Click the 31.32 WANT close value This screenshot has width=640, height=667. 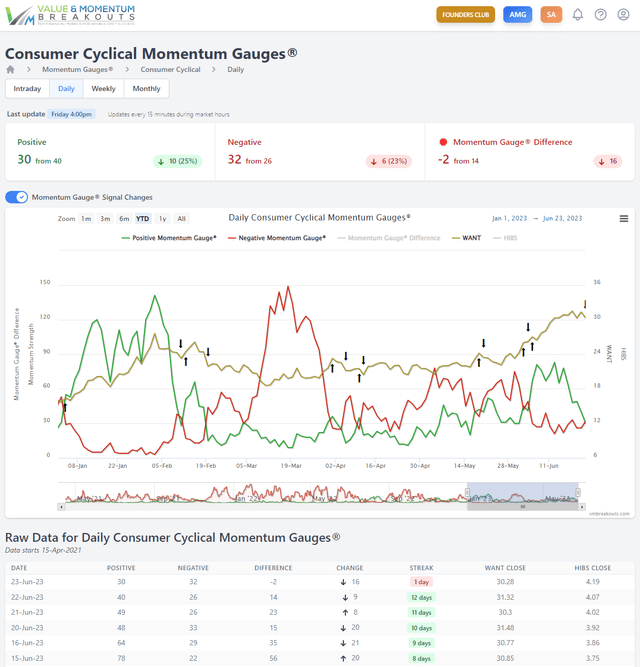(505, 597)
